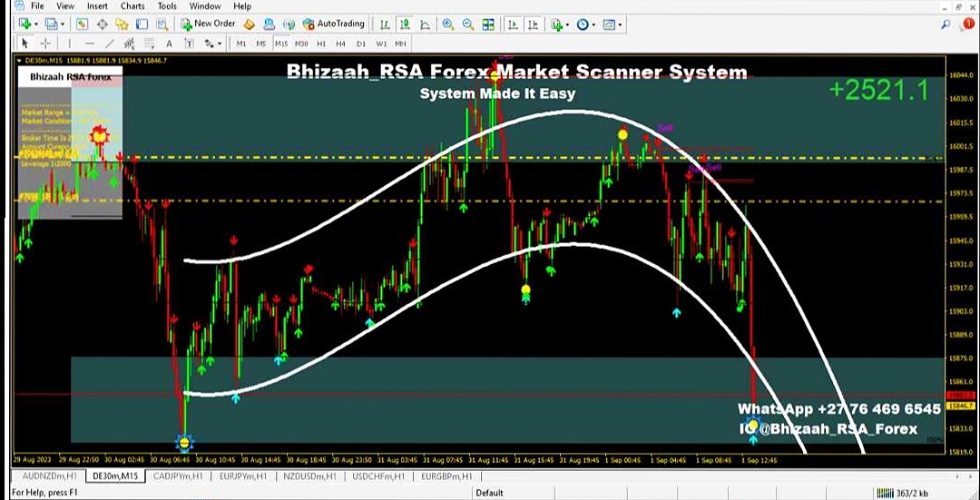Viewport: 980px width, 500px height.
Task: Zoom out of the chart
Action: (x=468, y=25)
